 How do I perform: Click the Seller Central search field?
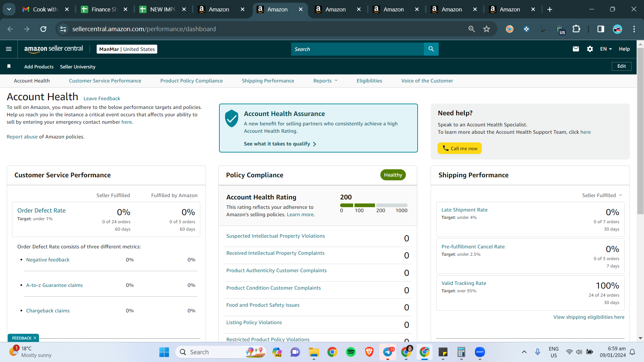pyautogui.click(x=358, y=49)
